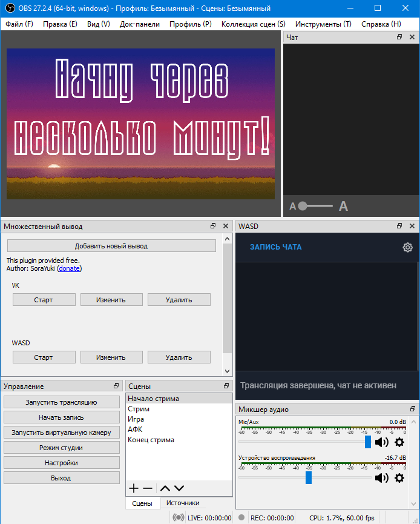The image size is (420, 524).
Task: Open the Инструменты (T) menu
Action: (x=323, y=24)
